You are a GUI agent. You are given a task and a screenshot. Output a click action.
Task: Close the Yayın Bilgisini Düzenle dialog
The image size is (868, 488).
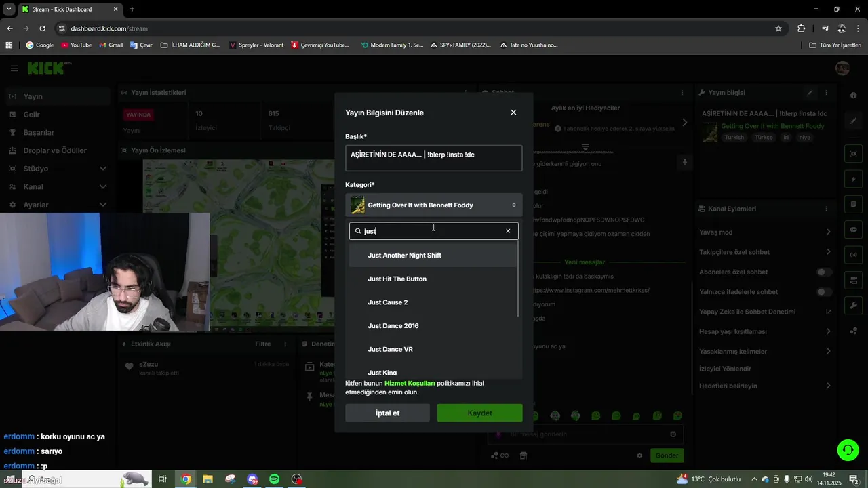click(x=513, y=113)
